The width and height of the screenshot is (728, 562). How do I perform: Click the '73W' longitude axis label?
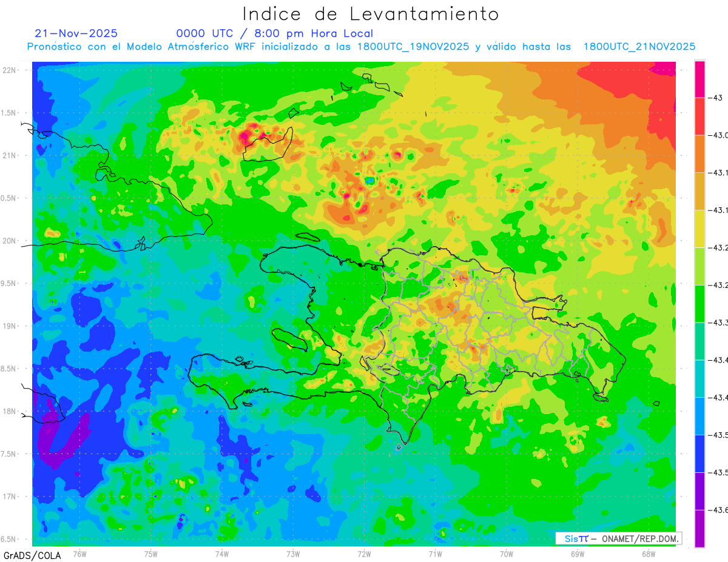click(x=292, y=554)
